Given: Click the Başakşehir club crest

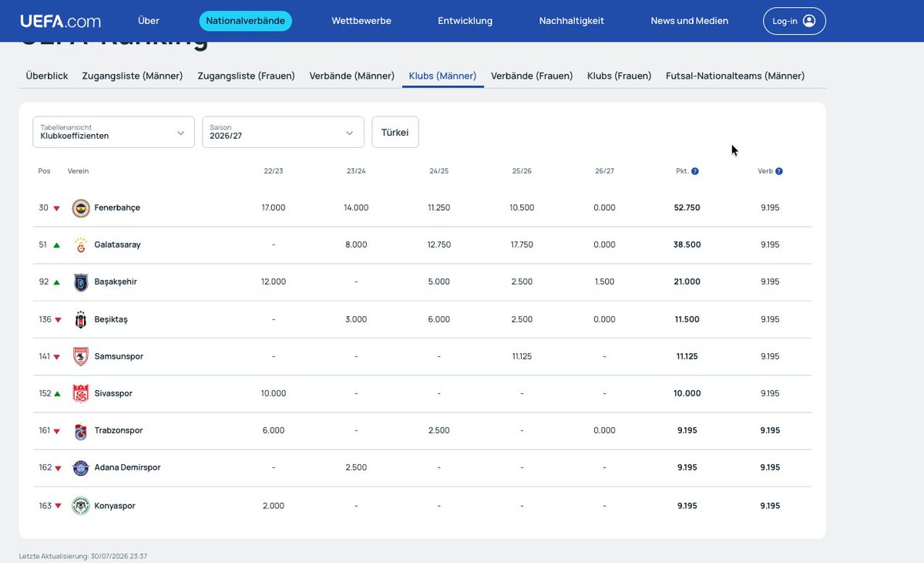Looking at the screenshot, I should [81, 282].
